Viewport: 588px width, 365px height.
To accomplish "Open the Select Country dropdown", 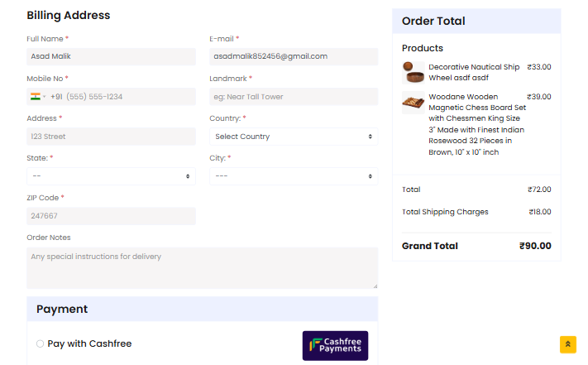I will point(294,137).
